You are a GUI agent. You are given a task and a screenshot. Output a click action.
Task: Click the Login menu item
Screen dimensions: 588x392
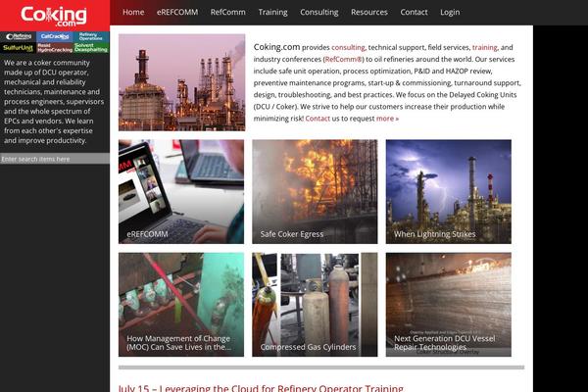(450, 12)
